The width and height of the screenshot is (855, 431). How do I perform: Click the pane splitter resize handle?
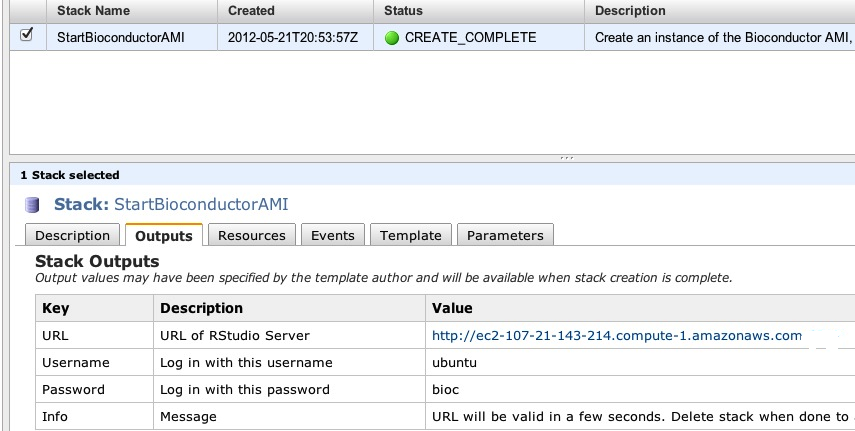(567, 157)
